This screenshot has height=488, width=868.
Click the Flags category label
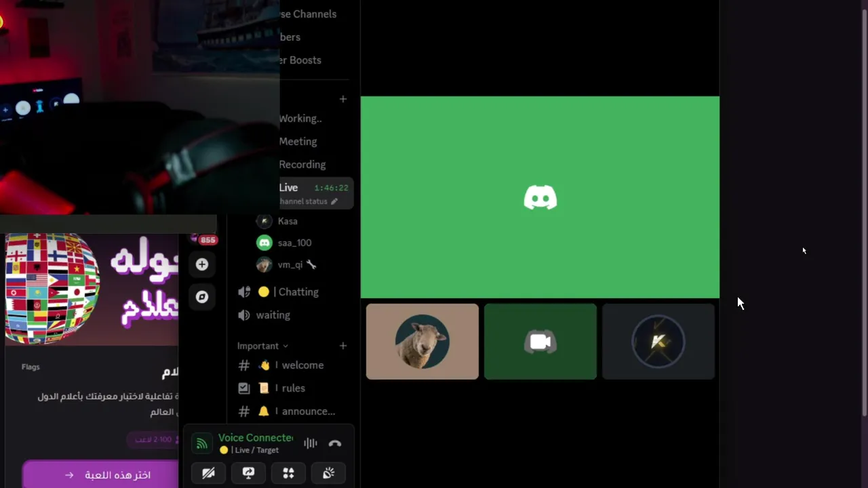click(x=31, y=367)
